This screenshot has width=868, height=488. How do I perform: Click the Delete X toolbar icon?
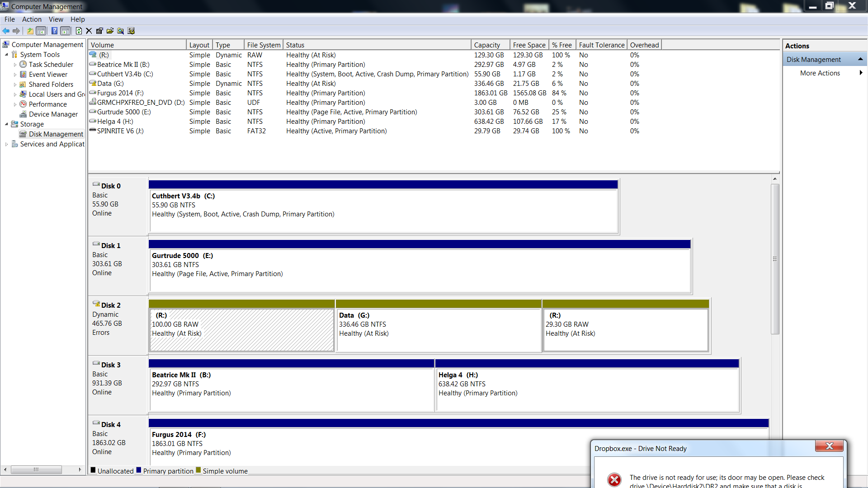[x=89, y=31]
